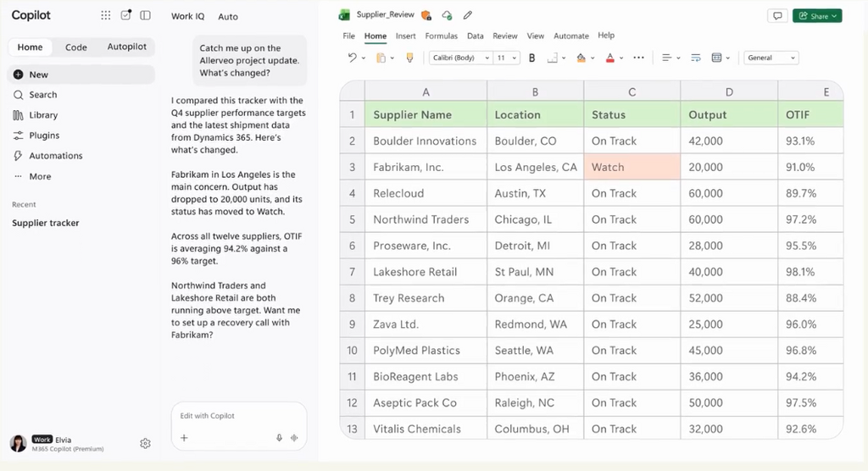The height and width of the screenshot is (471, 868).
Task: Toggle Wrap Text icon
Action: coord(696,58)
